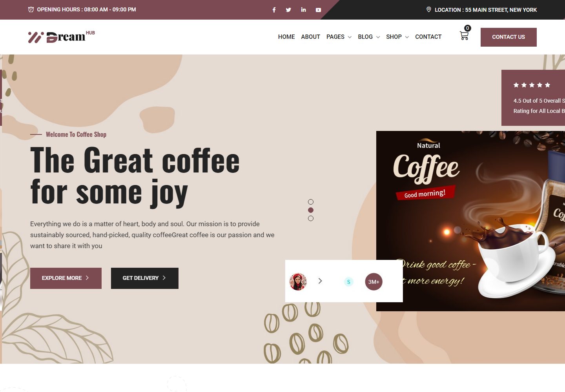The height and width of the screenshot is (392, 565).
Task: Click the cart item count badge
Action: click(468, 28)
